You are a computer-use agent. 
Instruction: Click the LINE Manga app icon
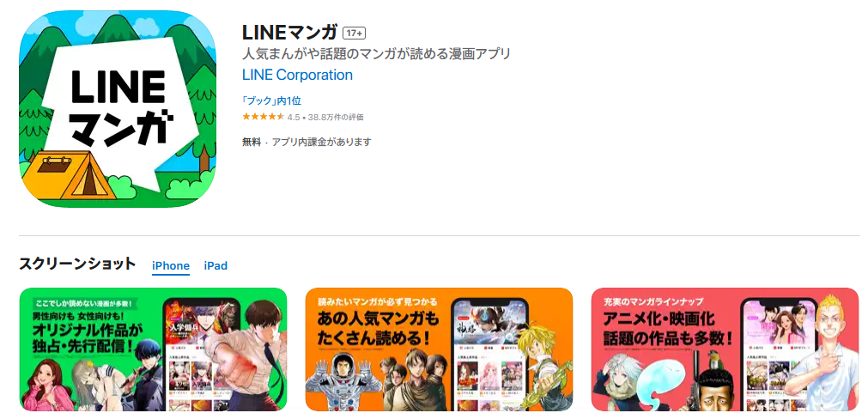coord(118,109)
